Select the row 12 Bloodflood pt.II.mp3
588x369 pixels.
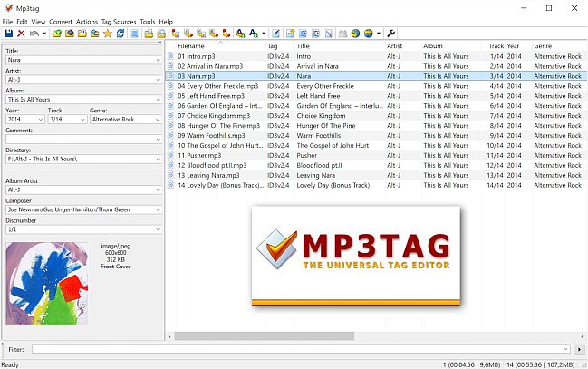coord(376,166)
